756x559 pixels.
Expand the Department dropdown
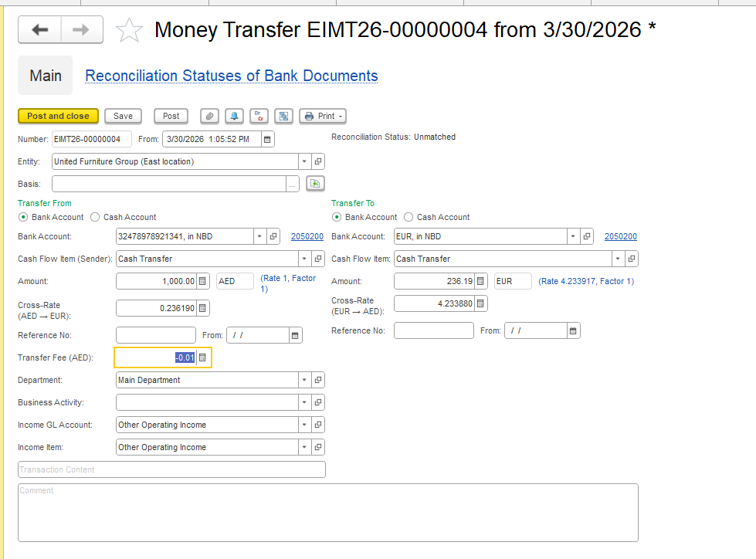[304, 380]
